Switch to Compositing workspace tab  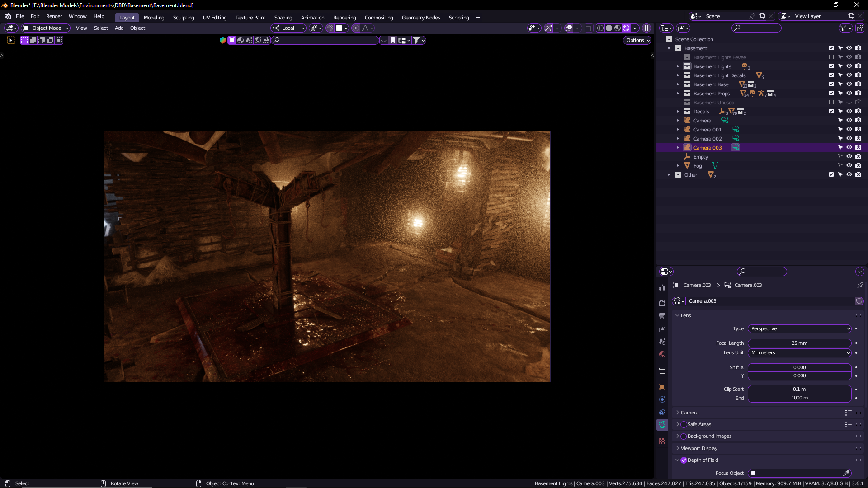tap(378, 18)
